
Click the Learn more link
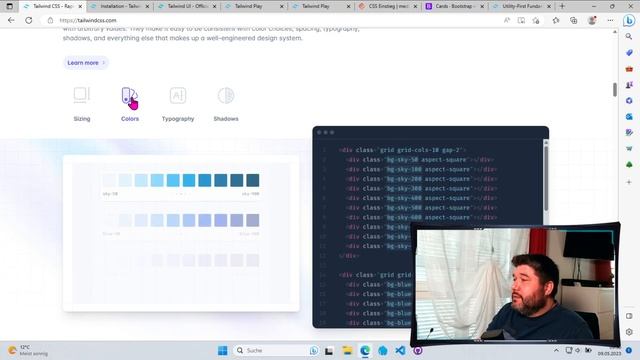click(x=86, y=63)
